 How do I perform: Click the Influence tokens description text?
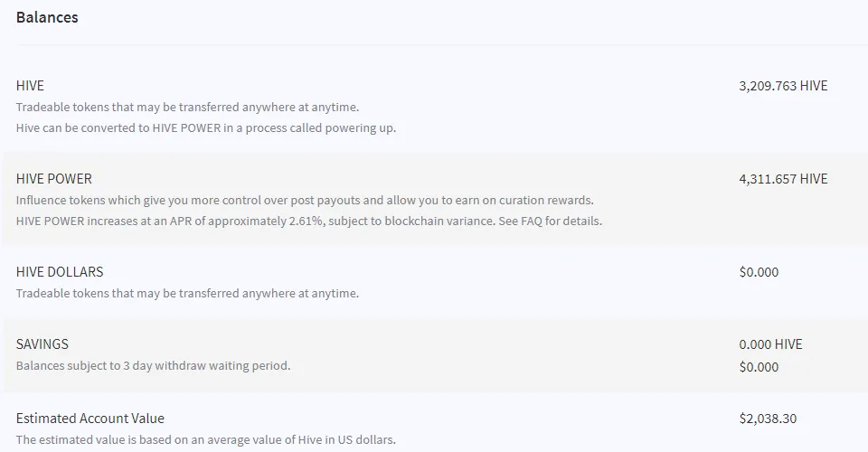pyautogui.click(x=305, y=200)
